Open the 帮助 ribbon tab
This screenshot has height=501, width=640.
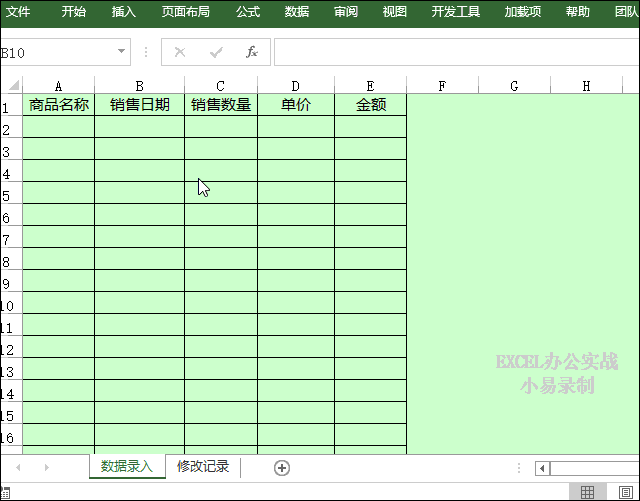coord(578,11)
